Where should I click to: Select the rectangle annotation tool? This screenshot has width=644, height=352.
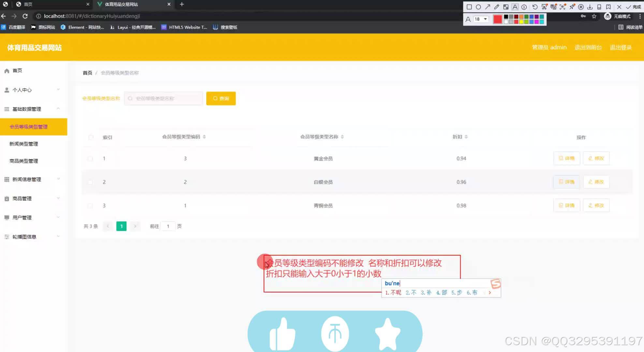coord(469,7)
